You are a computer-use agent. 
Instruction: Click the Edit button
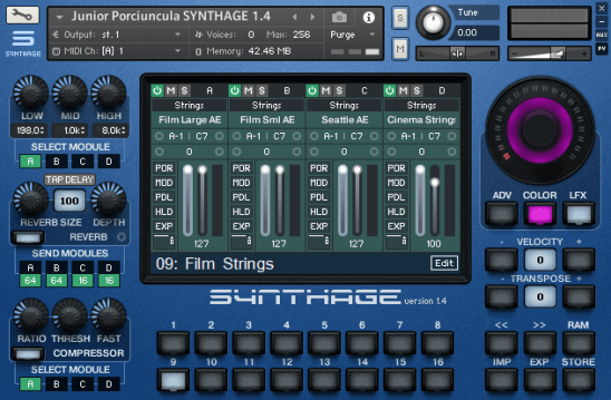443,263
